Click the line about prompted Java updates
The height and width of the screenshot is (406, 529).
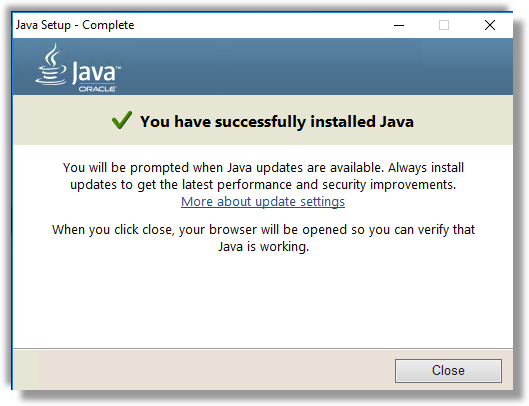[x=263, y=168]
